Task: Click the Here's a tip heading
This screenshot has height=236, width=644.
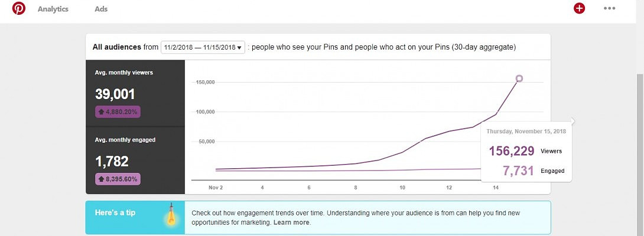Action: coord(114,212)
